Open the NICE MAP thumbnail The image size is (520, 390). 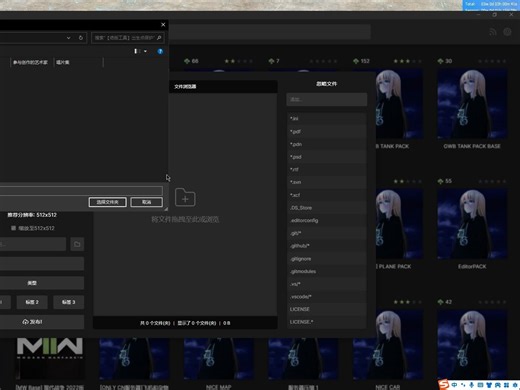[218, 358]
